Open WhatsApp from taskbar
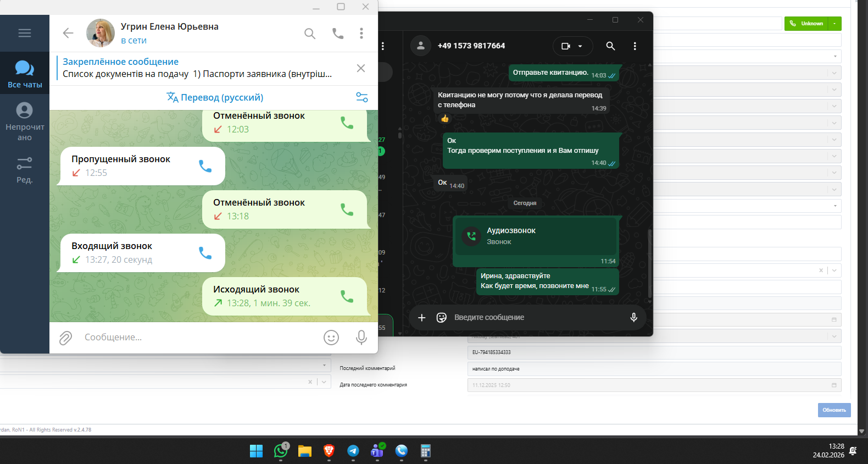Screen dimensions: 868x464 coord(281,451)
